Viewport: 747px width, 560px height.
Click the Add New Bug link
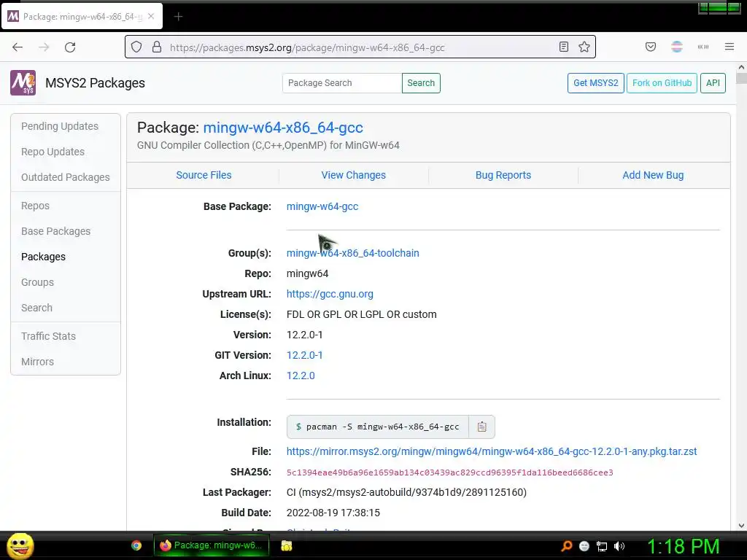(653, 175)
